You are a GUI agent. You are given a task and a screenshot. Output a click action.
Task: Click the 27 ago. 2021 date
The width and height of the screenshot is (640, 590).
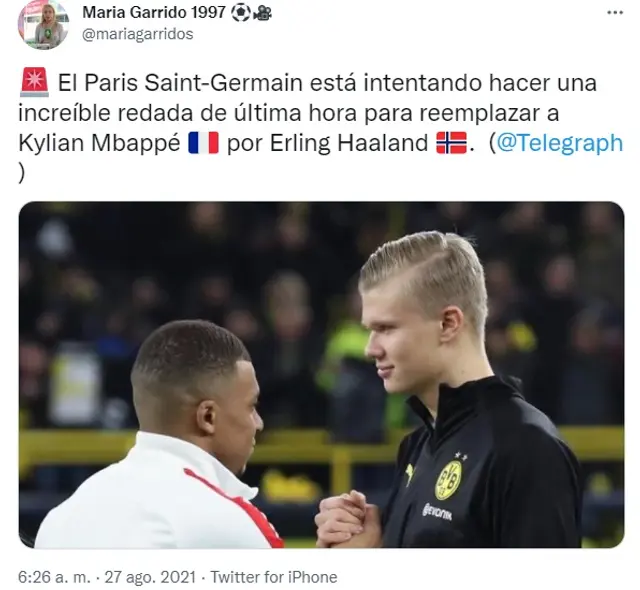(x=150, y=577)
